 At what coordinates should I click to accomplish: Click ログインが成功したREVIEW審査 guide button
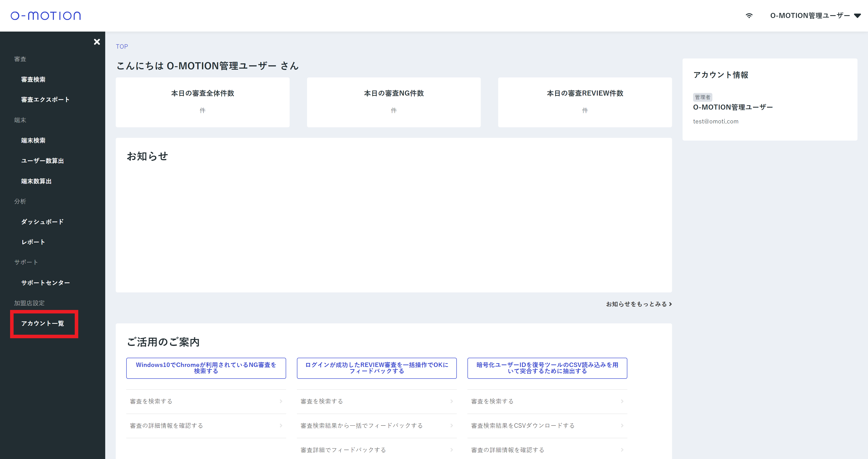pos(376,368)
